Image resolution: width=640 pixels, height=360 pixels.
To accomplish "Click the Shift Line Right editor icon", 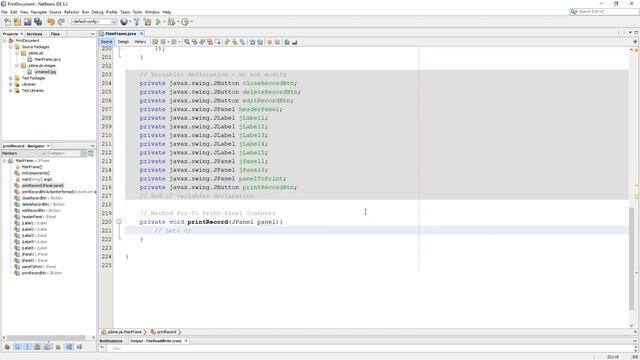I will (x=260, y=42).
